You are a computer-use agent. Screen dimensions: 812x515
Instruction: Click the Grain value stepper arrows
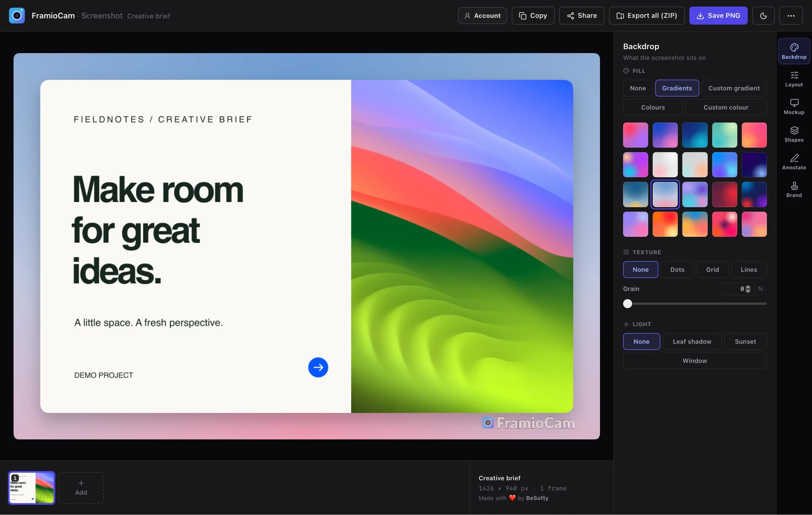click(748, 289)
